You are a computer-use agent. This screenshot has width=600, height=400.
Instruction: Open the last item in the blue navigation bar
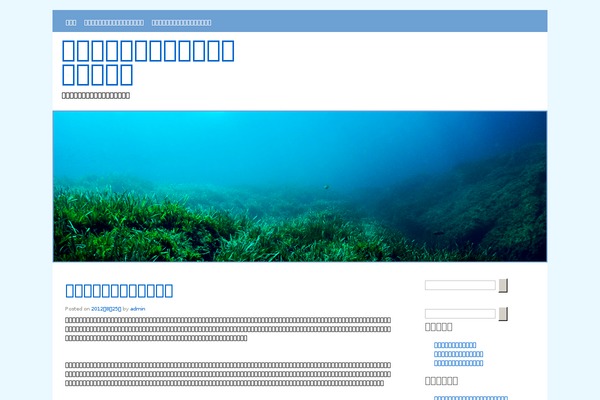click(x=181, y=23)
